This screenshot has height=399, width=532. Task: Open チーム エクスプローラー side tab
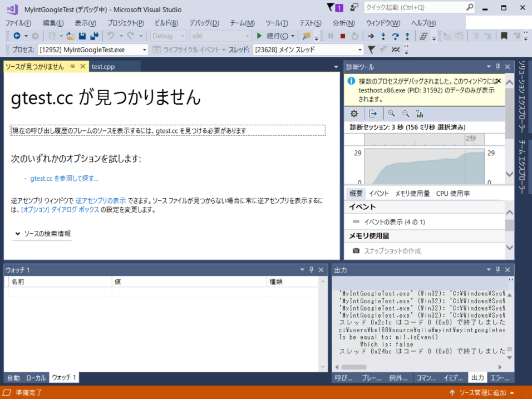point(523,167)
